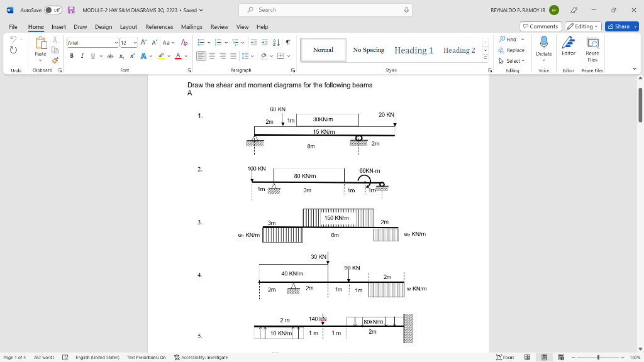This screenshot has height=362, width=644.
Task: Open the font name dropdown
Action: click(x=116, y=43)
